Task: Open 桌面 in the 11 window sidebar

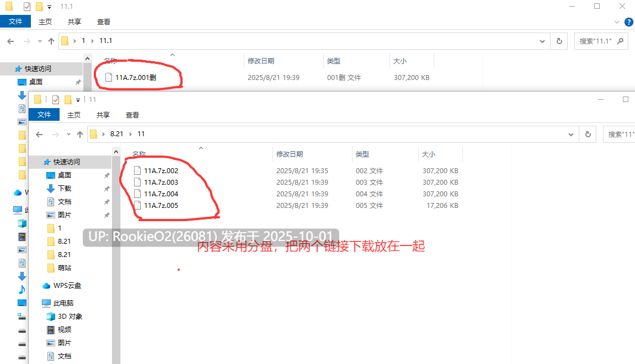Action: 65,175
